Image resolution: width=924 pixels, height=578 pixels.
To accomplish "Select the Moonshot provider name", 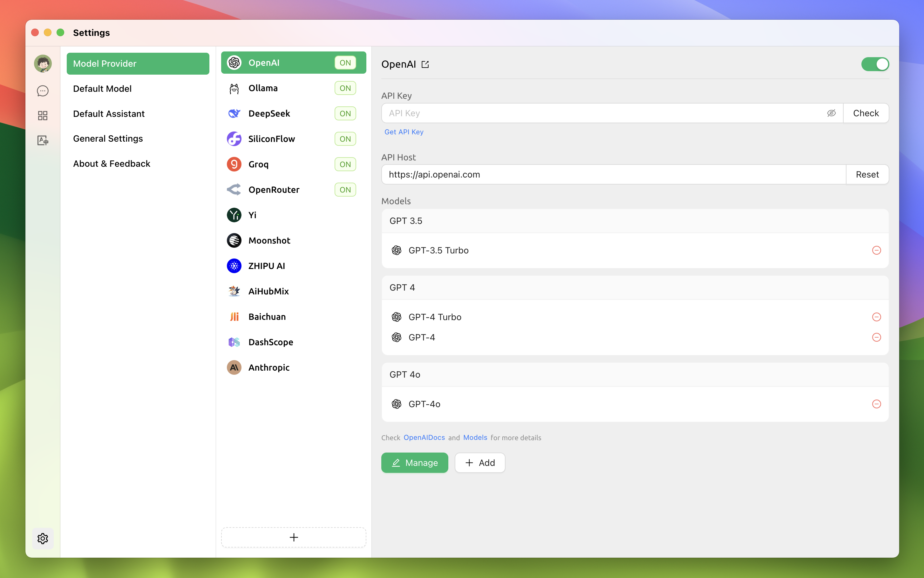I will [269, 240].
